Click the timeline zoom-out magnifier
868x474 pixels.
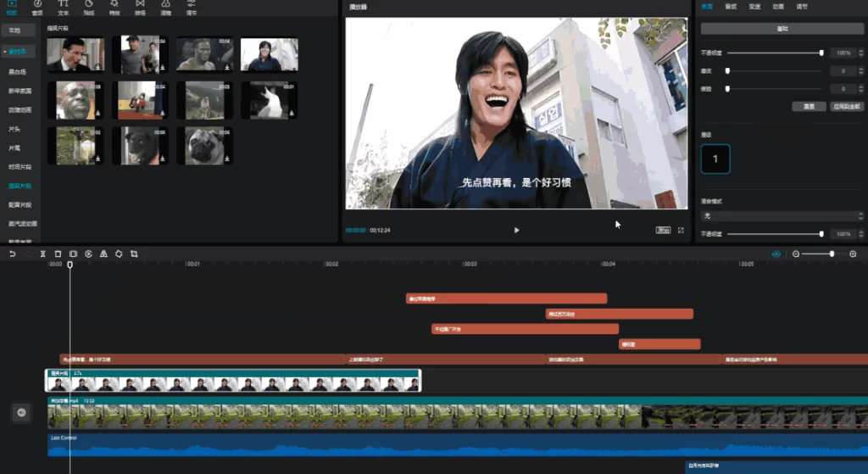tap(796, 254)
